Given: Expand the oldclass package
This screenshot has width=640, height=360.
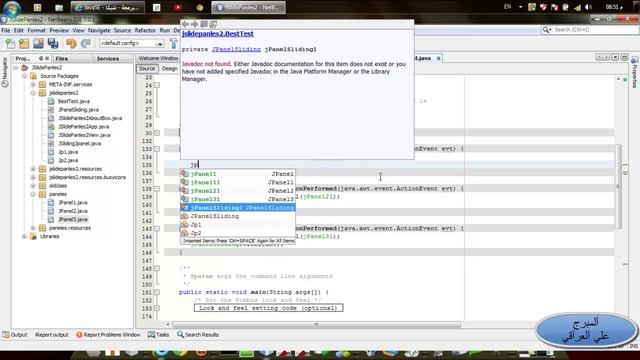Looking at the screenshot, I should click(33, 186).
